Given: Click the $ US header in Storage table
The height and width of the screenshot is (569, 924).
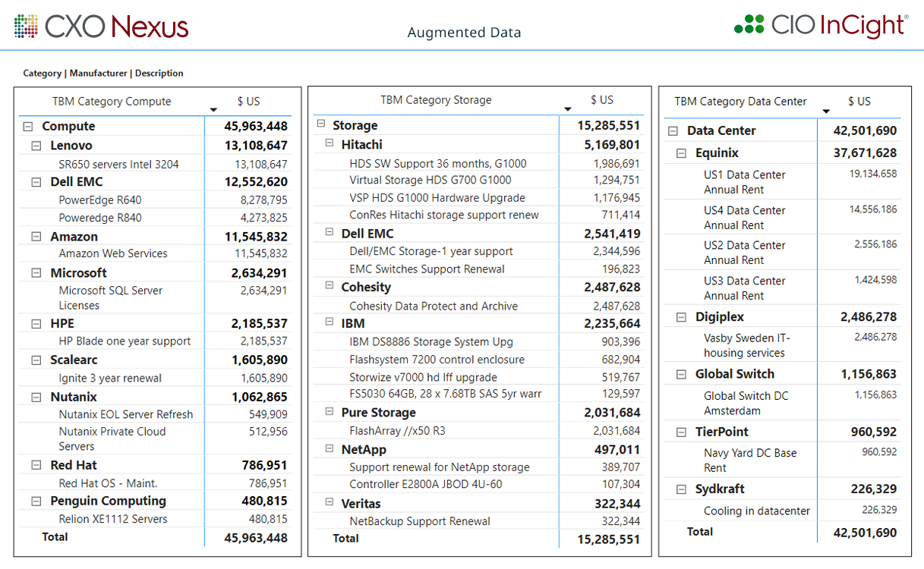Looking at the screenshot, I should tap(602, 100).
